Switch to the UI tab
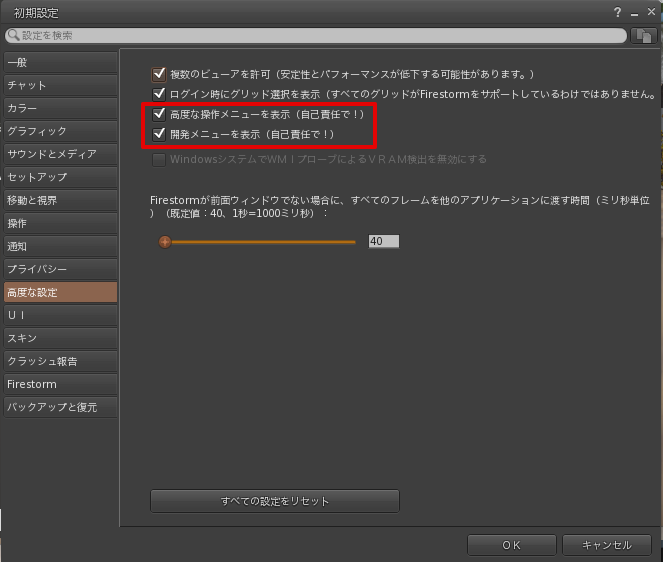Viewport: 663px width, 562px height. pos(60,315)
